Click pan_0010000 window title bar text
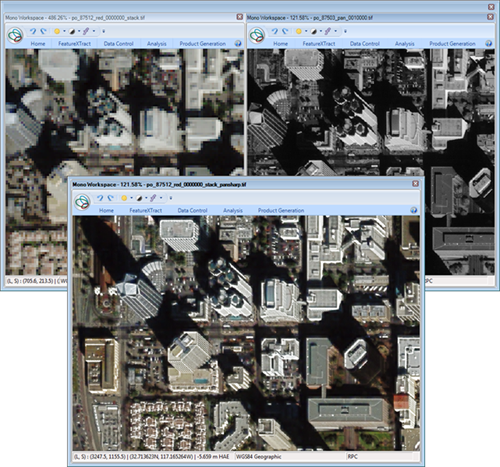500x467 pixels. [x=310, y=18]
